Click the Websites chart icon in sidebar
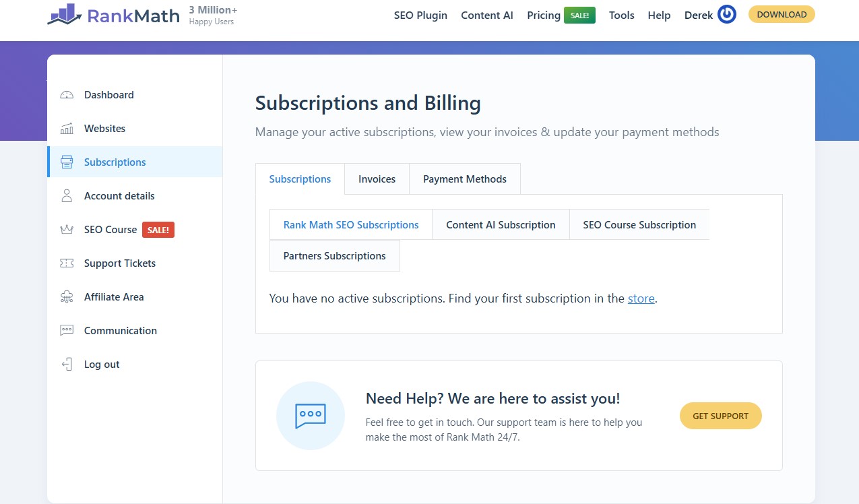Viewport: 859px width, 504px height. (67, 129)
